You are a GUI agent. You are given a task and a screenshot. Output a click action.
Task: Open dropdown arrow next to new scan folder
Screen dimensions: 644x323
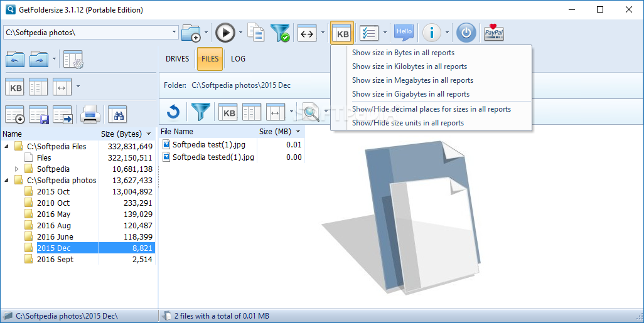[206, 33]
